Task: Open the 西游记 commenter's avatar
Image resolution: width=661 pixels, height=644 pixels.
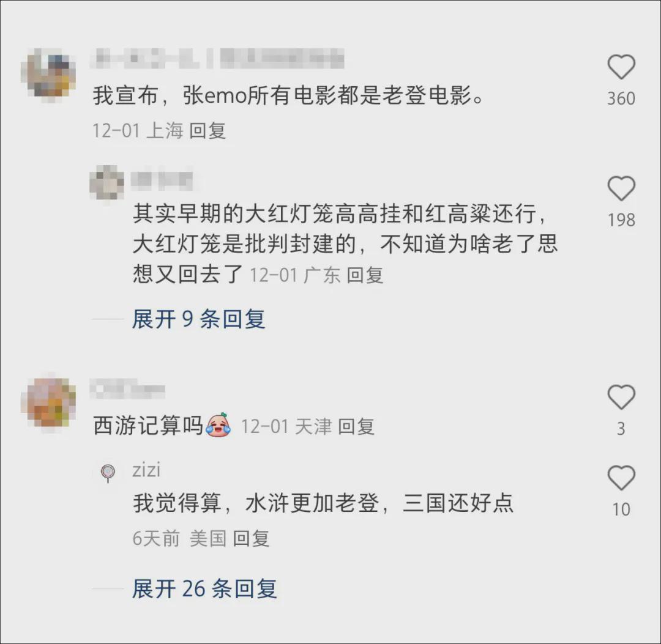Action: click(48, 404)
